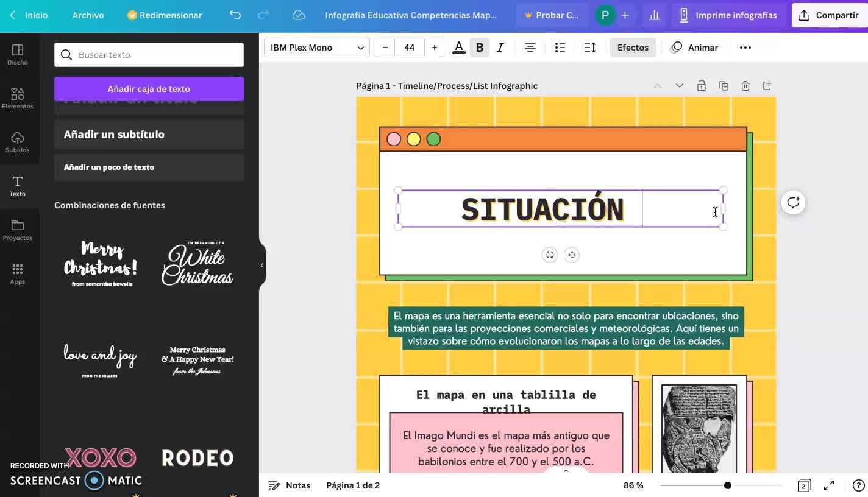Toggle italic formatting
The height and width of the screenshot is (497, 868).
point(500,48)
